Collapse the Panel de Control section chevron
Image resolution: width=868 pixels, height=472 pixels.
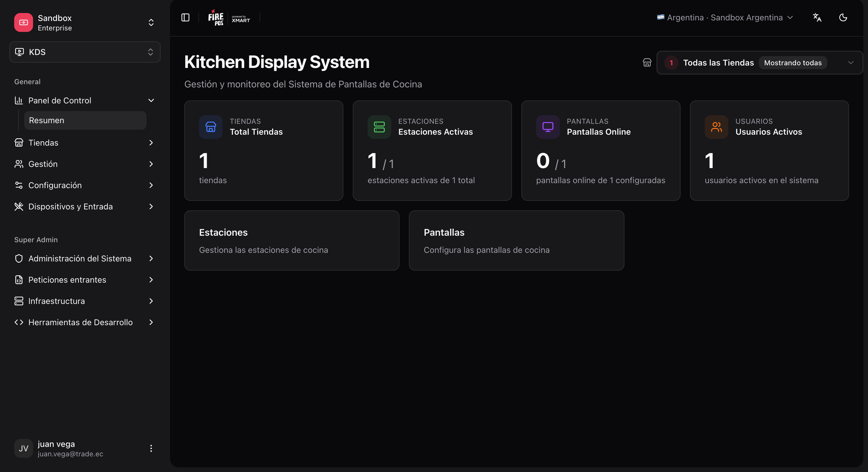[151, 100]
